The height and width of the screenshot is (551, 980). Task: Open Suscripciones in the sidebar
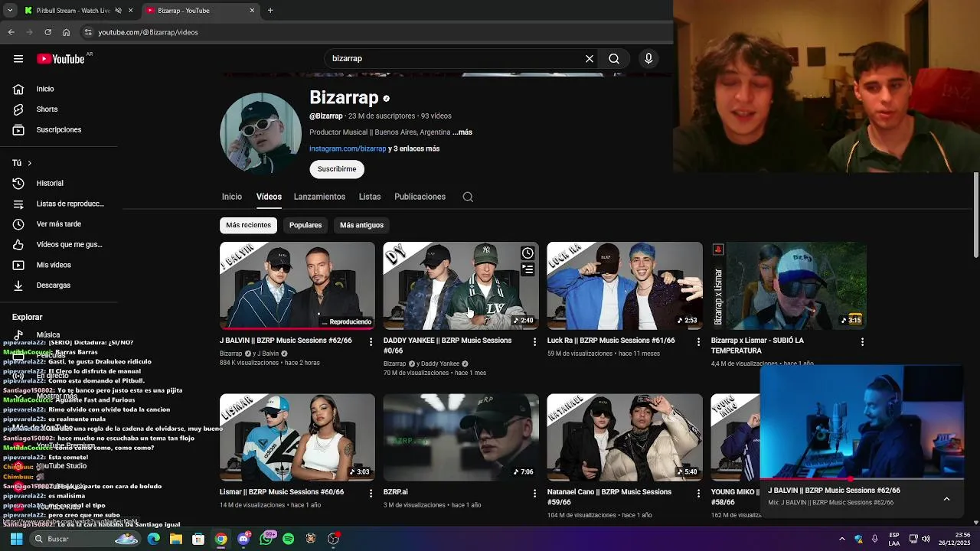(59, 130)
